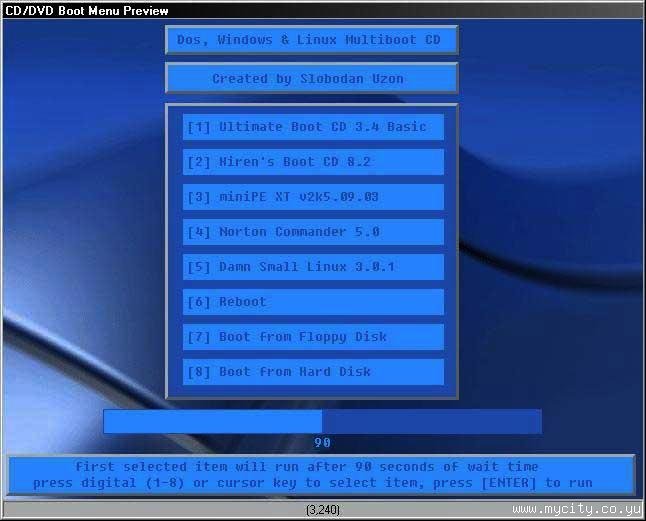Select Boot from Hard Disk entry
The height and width of the screenshot is (521, 646).
pyautogui.click(x=313, y=372)
